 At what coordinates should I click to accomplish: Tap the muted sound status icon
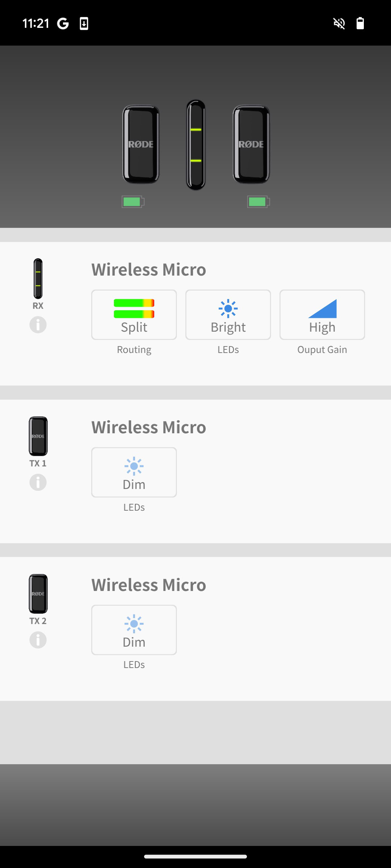pos(339,24)
